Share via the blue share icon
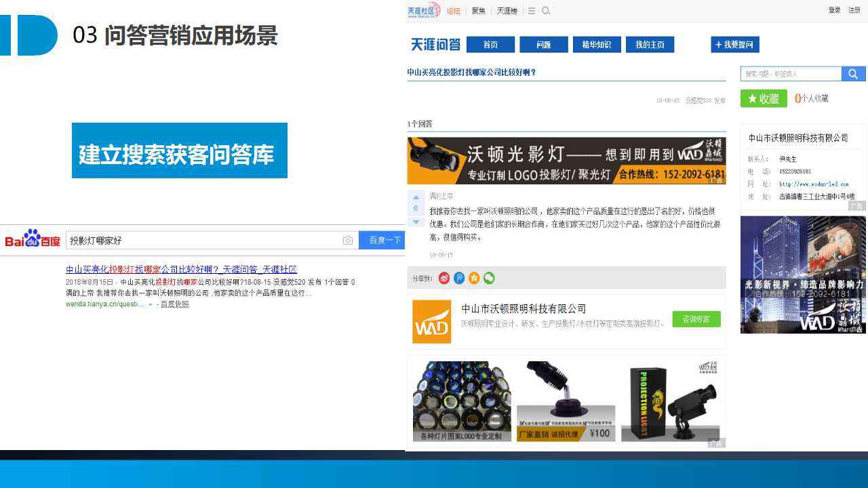Viewport: 868px width, 488px height. pyautogui.click(x=459, y=278)
